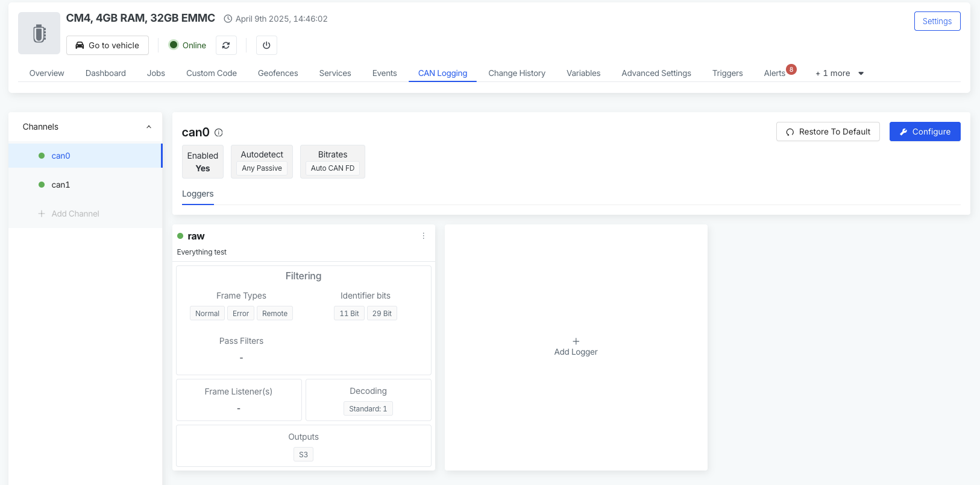
Task: Expand the '+ 1 more' tabs dropdown
Action: coord(840,73)
